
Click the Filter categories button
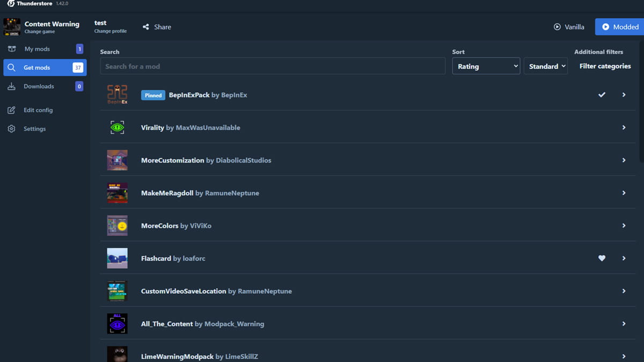pyautogui.click(x=605, y=66)
